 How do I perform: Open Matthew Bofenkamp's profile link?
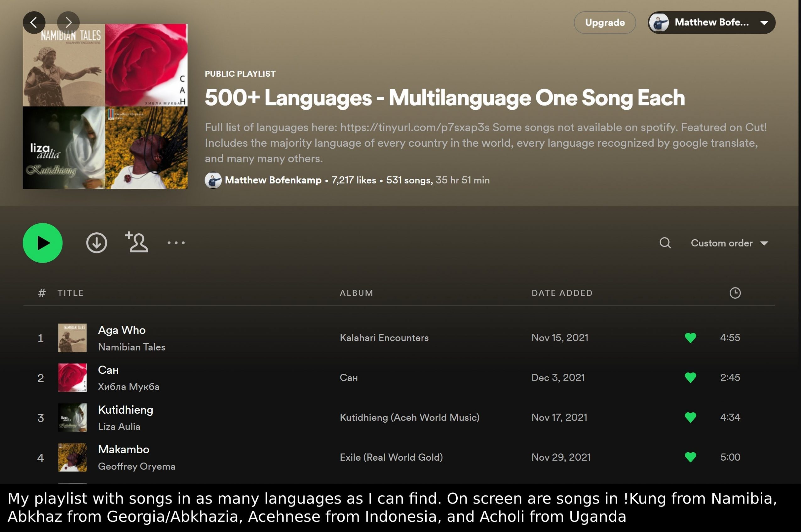pyautogui.click(x=273, y=180)
